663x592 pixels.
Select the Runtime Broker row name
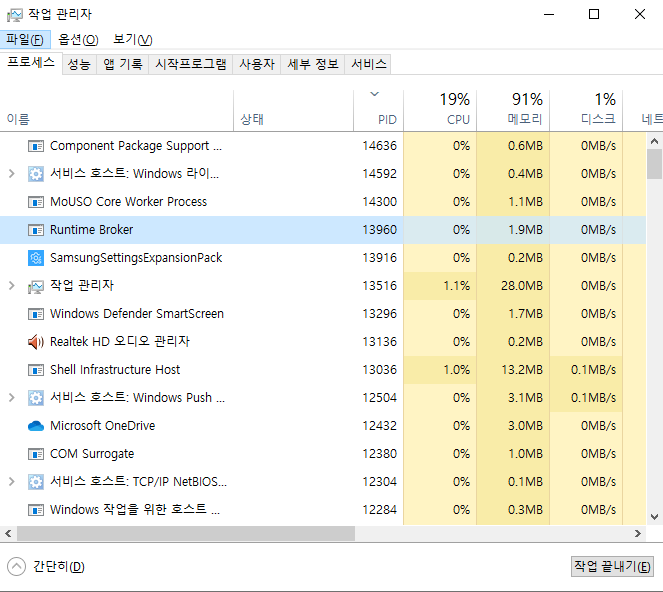91,230
